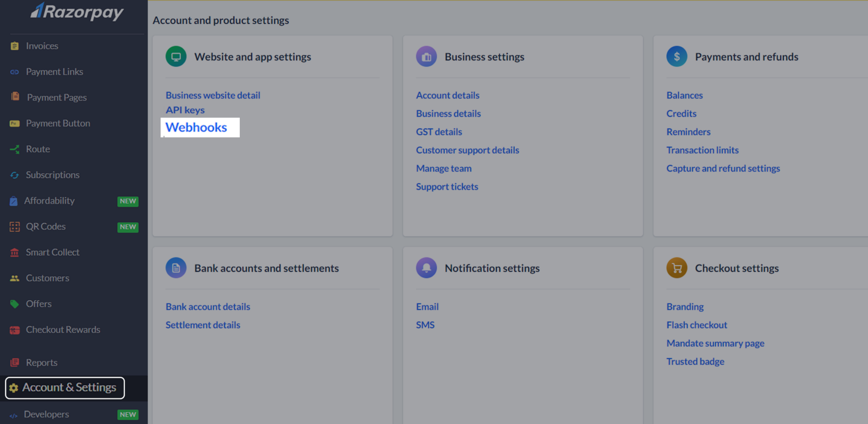Open SMS notification settings
Viewport: 868px width, 424px height.
tap(425, 325)
